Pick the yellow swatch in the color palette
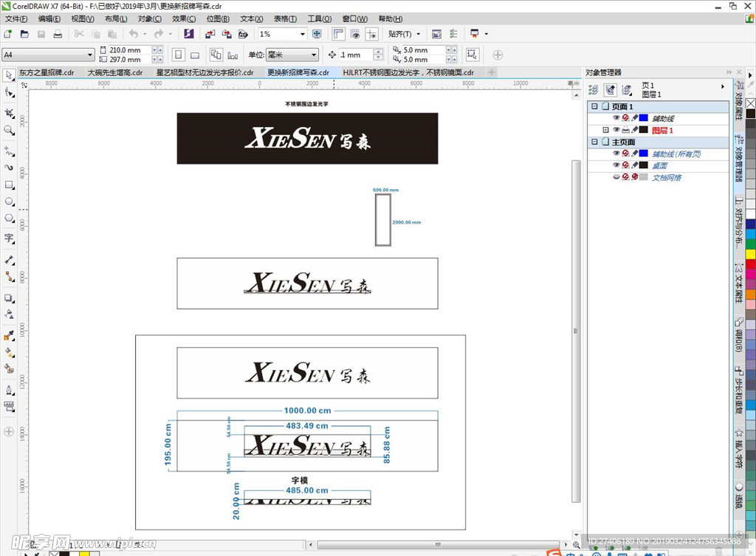 point(750,254)
